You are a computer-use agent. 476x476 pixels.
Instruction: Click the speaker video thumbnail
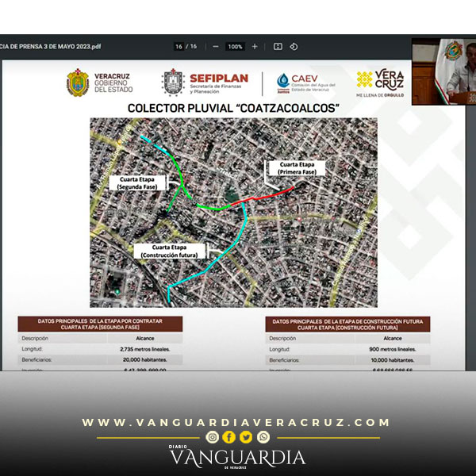[x=443, y=71]
